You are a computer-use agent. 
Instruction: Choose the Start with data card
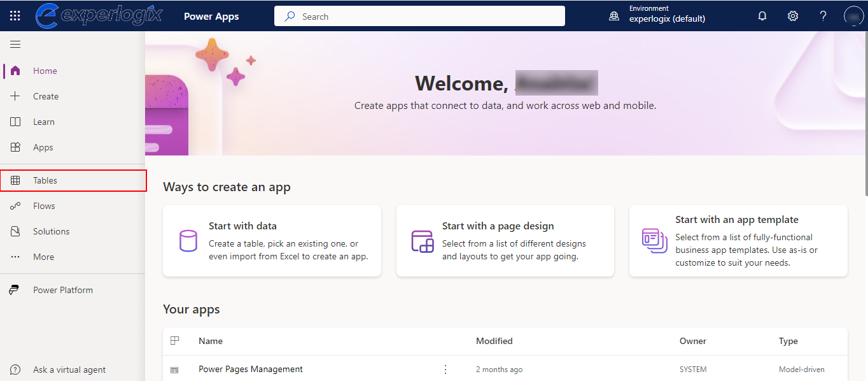click(272, 241)
